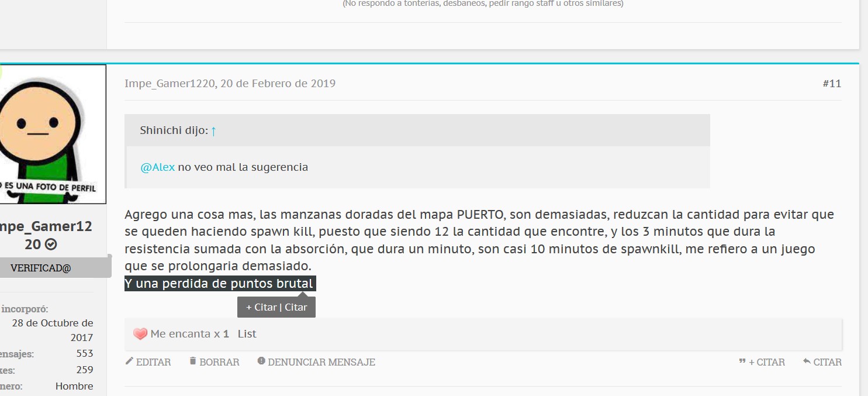Viewport: 868px width, 396px height.
Task: Click the trash icon to delete post
Action: 193,361
